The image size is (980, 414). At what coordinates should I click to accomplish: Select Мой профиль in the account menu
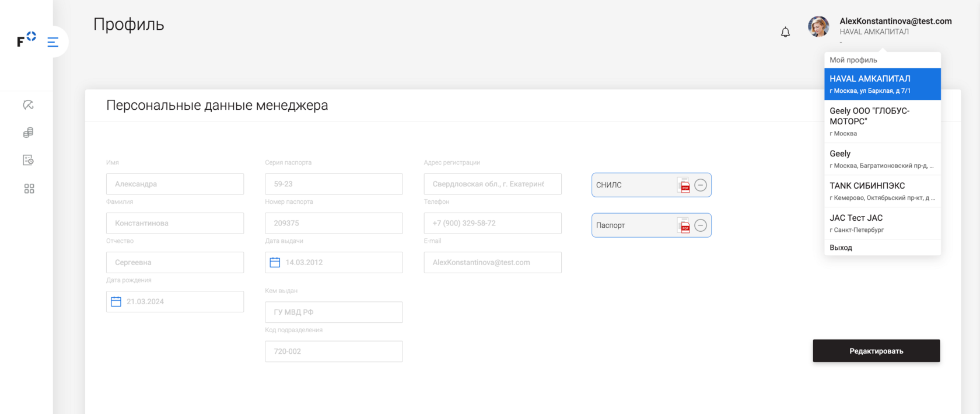coord(853,60)
